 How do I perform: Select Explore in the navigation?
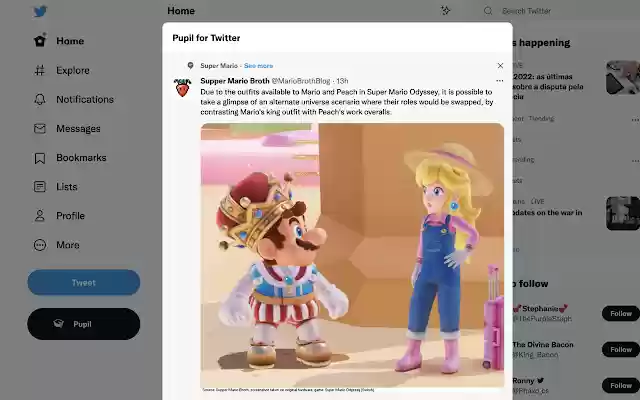(x=73, y=70)
